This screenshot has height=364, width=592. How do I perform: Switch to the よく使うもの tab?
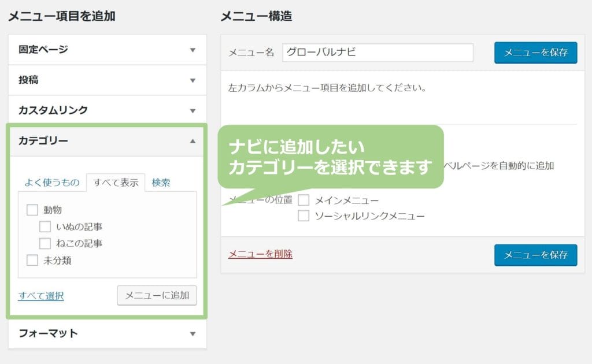[x=52, y=183]
